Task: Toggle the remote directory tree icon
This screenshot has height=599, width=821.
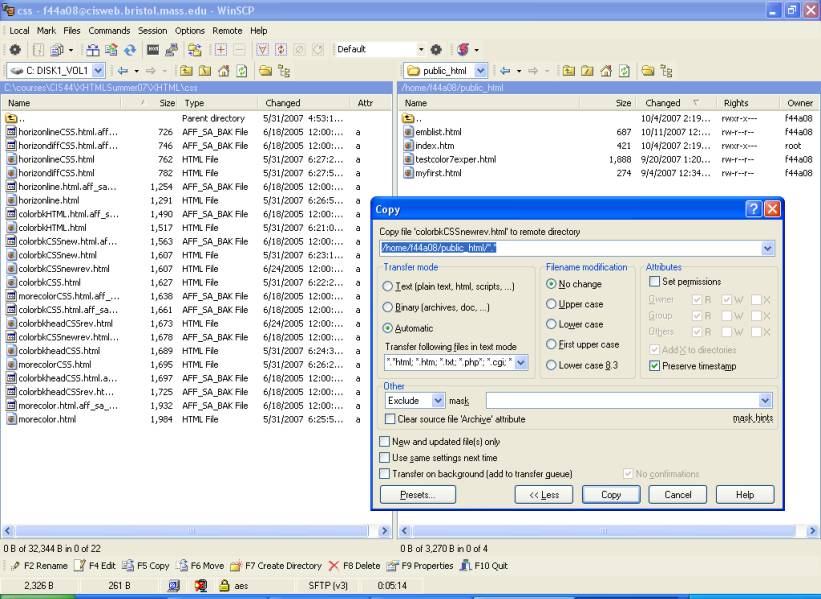Action: point(666,71)
